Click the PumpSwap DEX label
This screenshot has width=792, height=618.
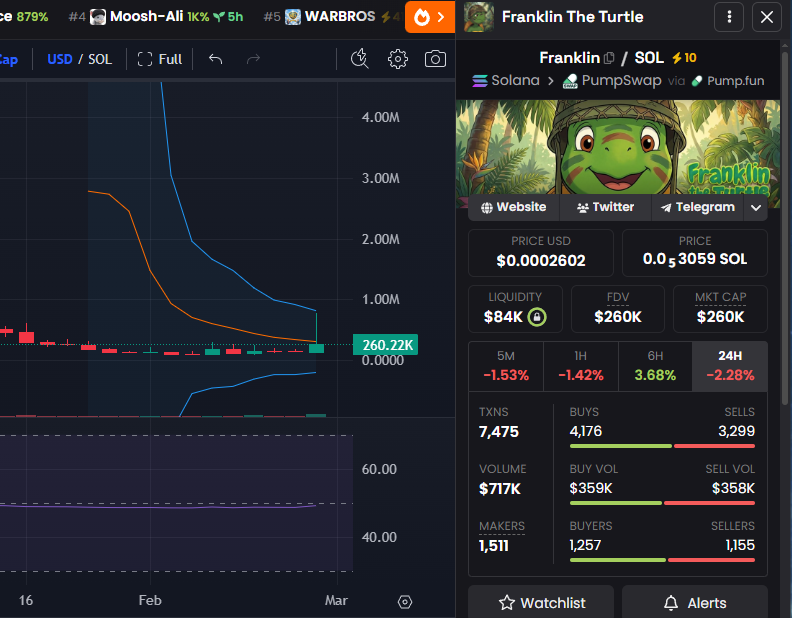pyautogui.click(x=612, y=81)
